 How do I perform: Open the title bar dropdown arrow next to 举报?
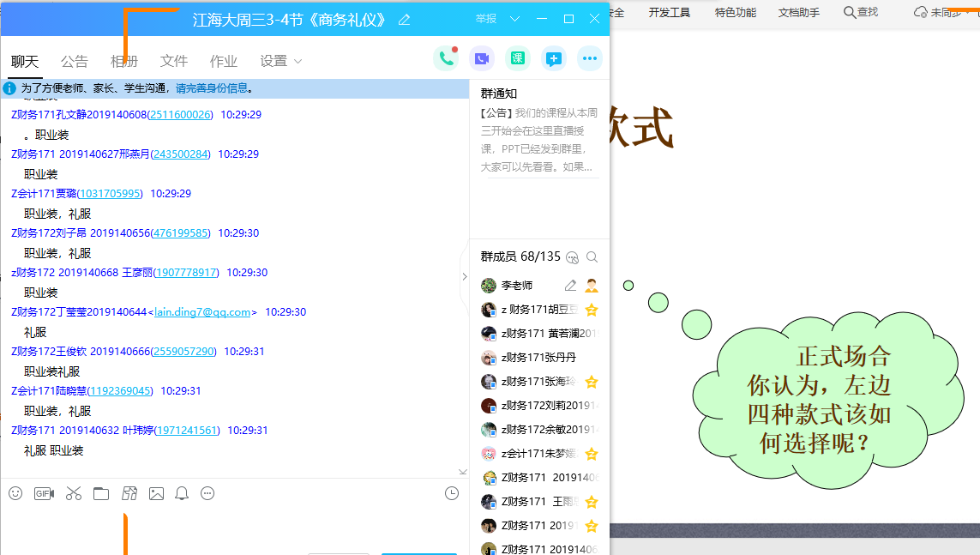(514, 19)
